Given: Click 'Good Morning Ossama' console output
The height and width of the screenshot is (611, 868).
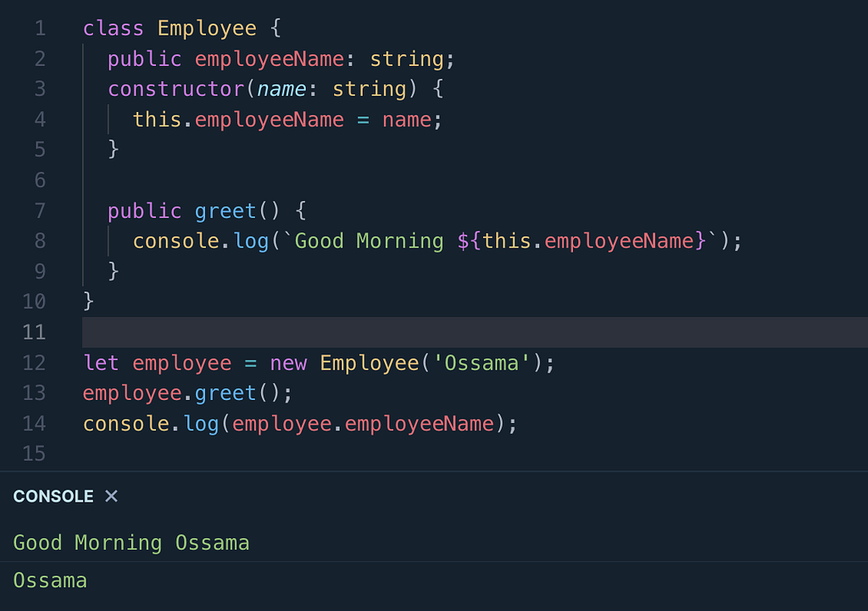Looking at the screenshot, I should pos(131,543).
